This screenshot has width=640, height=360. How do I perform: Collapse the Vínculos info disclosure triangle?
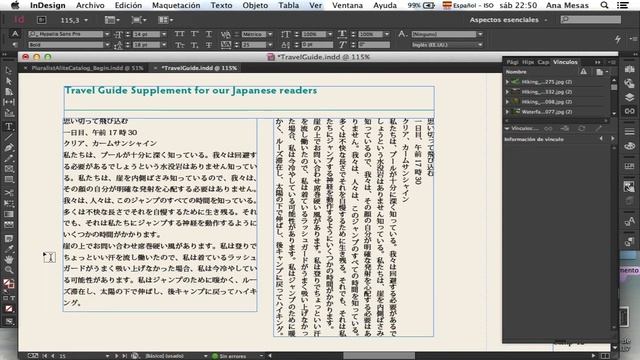[x=507, y=129]
